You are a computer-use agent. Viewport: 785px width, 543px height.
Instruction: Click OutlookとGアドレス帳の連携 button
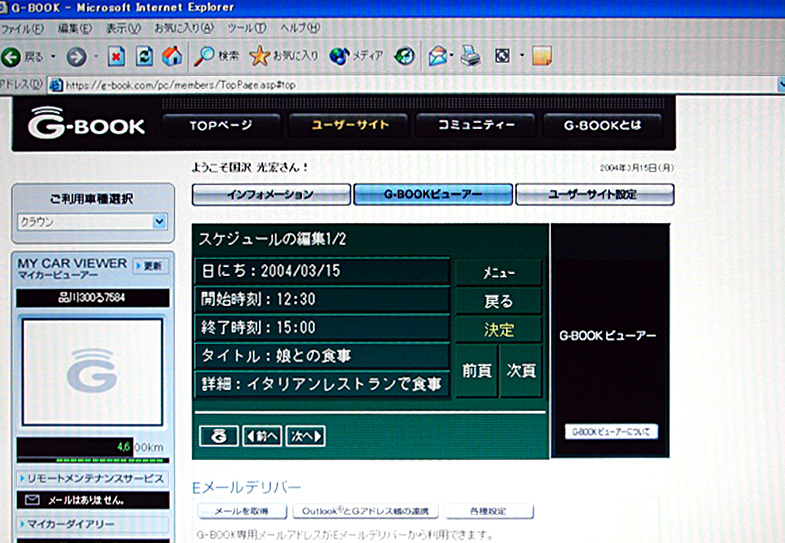(x=366, y=511)
